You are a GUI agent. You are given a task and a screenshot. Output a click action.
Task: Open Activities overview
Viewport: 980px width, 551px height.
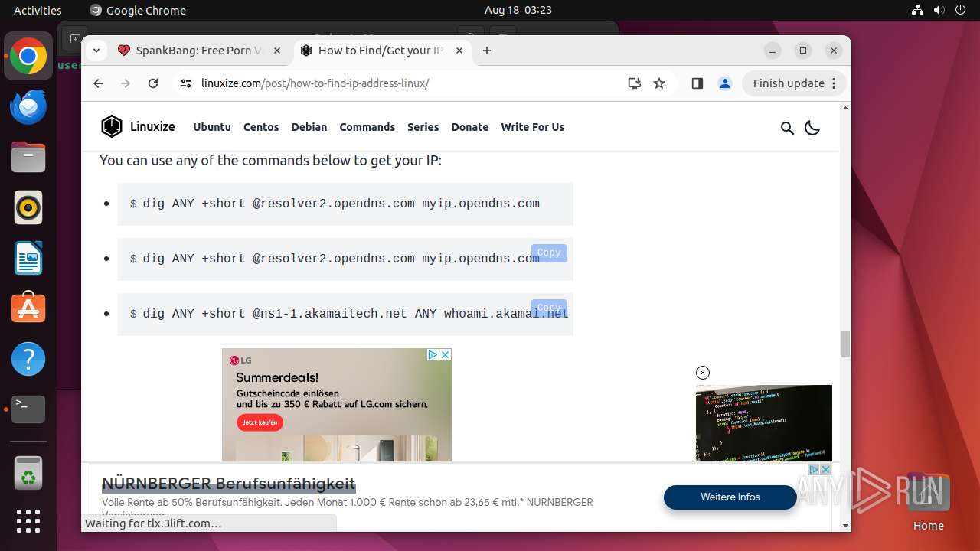click(x=38, y=10)
